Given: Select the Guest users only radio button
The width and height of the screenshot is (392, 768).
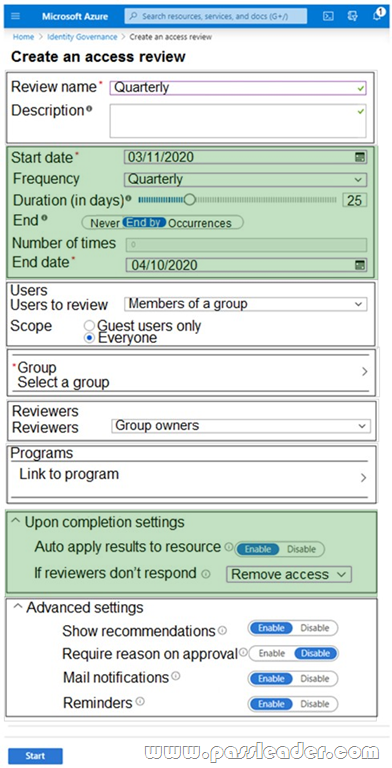Looking at the screenshot, I should click(89, 326).
